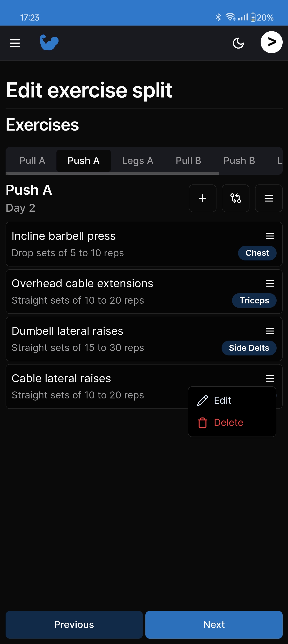Add a new exercise with plus button
The image size is (288, 644).
[x=202, y=198]
